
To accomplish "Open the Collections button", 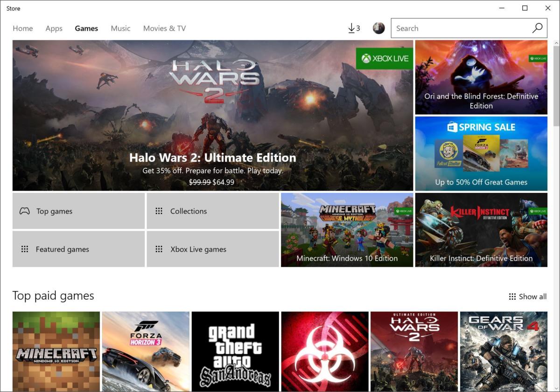I will coord(213,211).
